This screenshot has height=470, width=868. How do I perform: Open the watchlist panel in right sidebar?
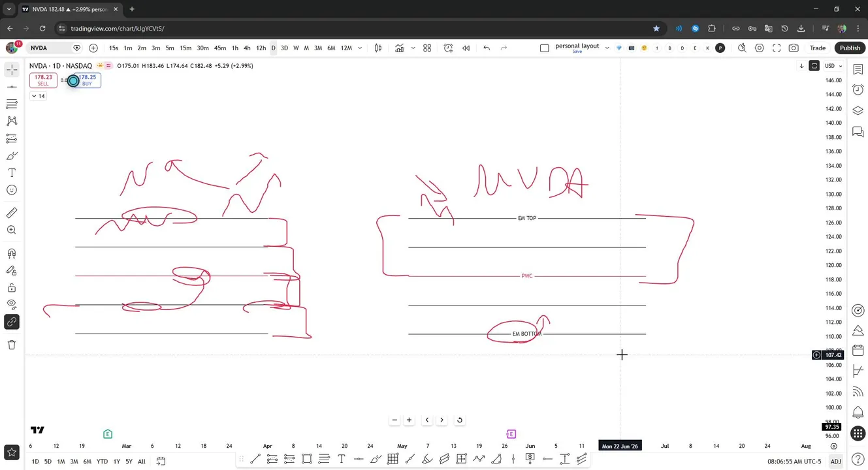coord(858,69)
